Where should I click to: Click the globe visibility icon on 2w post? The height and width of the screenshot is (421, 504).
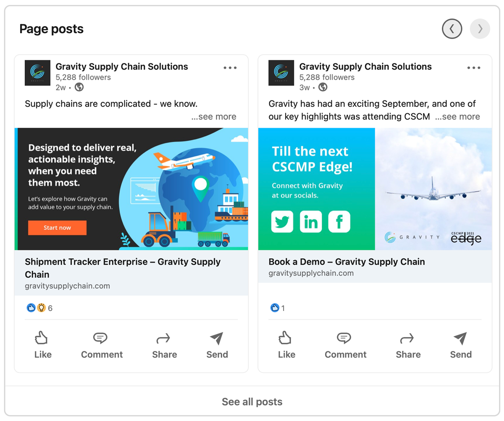pos(79,87)
